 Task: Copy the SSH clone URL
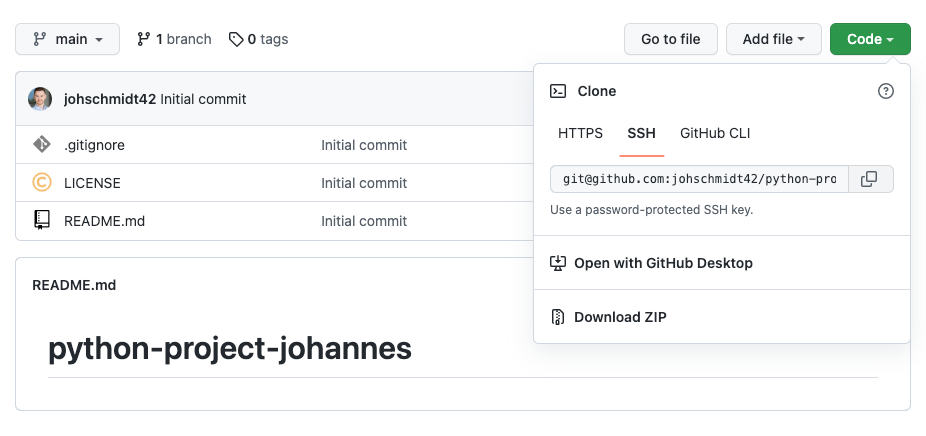point(869,179)
